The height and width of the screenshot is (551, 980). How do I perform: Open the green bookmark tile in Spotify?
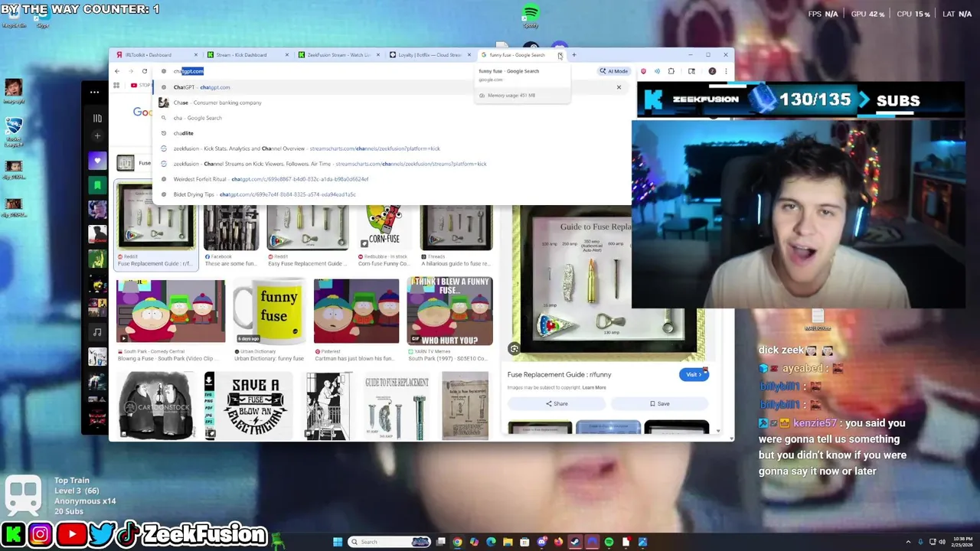97,185
